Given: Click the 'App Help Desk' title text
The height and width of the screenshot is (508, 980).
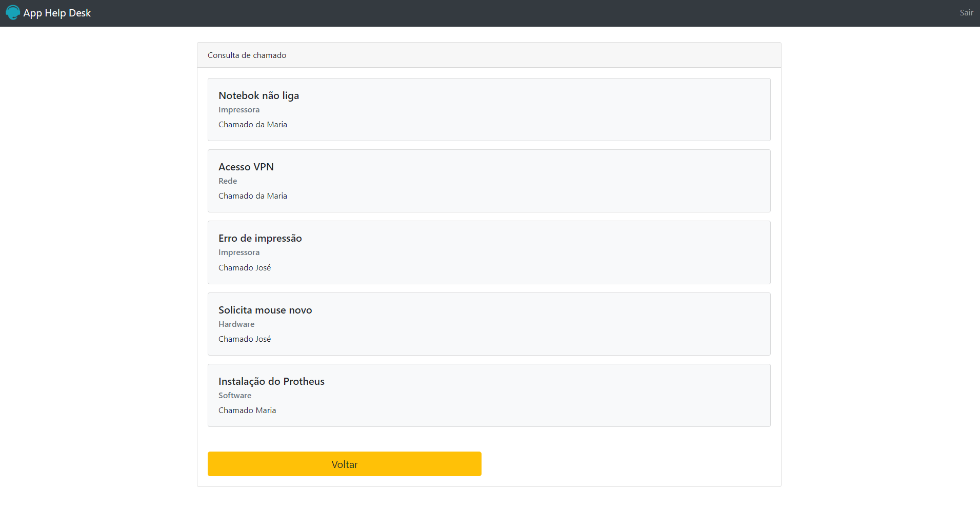Looking at the screenshot, I should [x=57, y=12].
